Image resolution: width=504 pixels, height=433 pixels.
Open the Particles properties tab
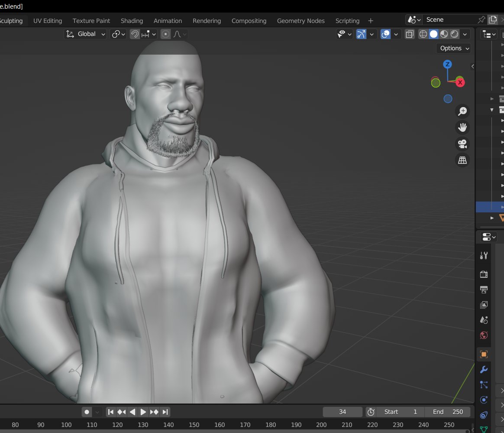(x=484, y=384)
